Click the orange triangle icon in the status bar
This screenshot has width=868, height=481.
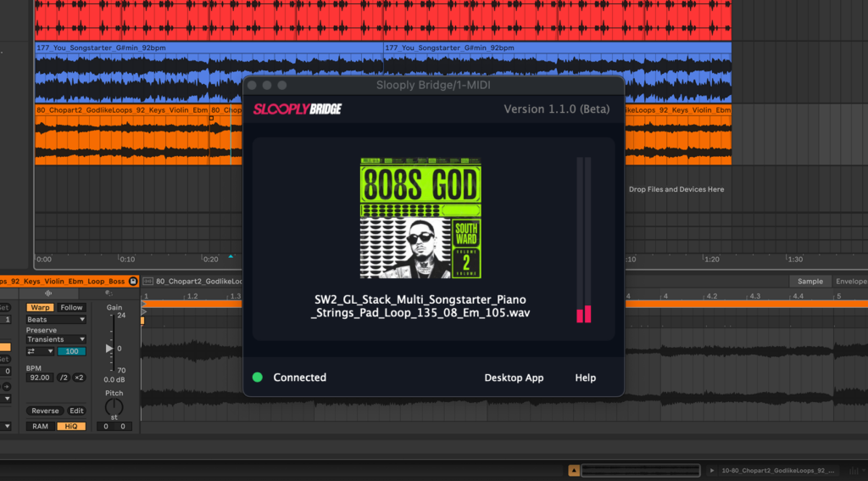(x=574, y=470)
